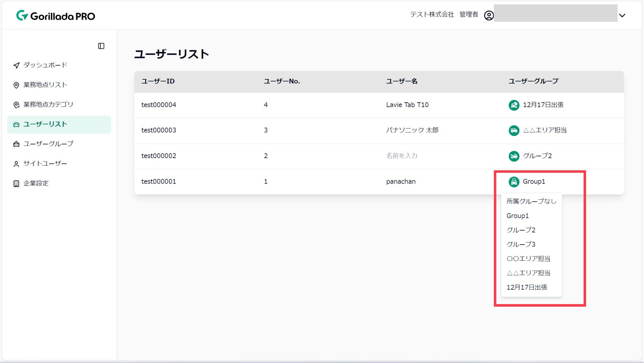Click the 業務地点リスト pin icon
The height and width of the screenshot is (363, 644).
[16, 85]
